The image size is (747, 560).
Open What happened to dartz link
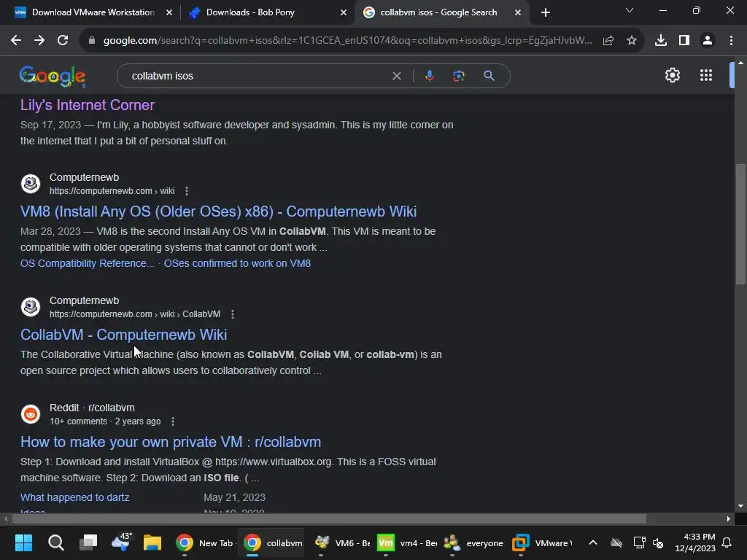tap(75, 497)
